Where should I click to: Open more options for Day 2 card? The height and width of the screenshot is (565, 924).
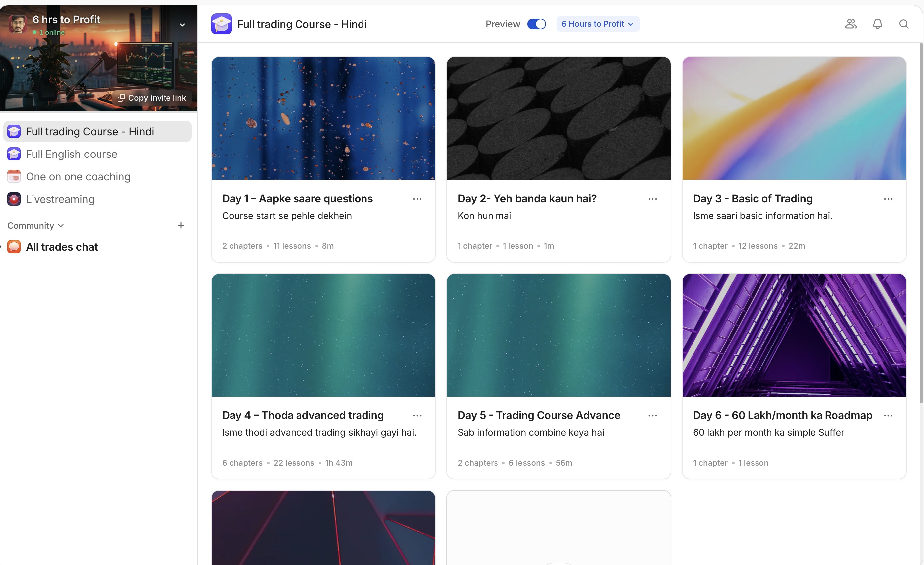click(x=652, y=199)
